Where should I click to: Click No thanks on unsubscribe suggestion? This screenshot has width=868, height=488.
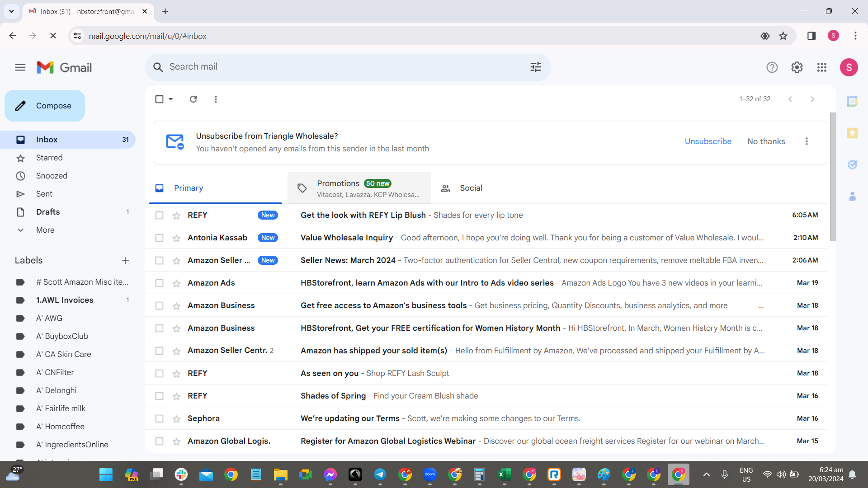point(766,141)
